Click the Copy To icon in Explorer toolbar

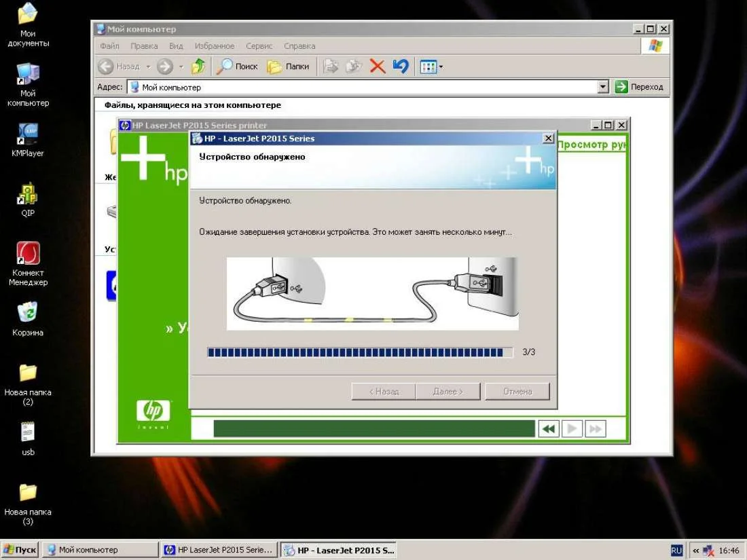click(354, 67)
